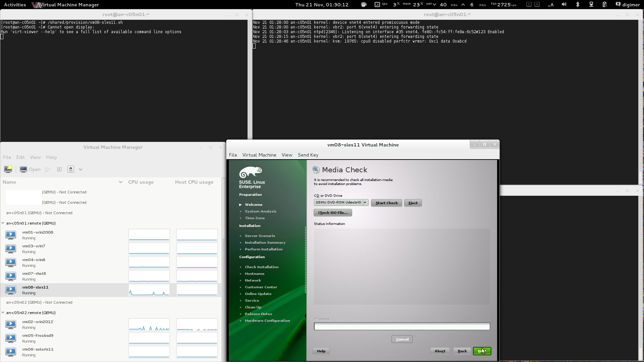Click the volume speaker icon in top bar
The width and height of the screenshot is (644, 362).
(x=564, y=5)
